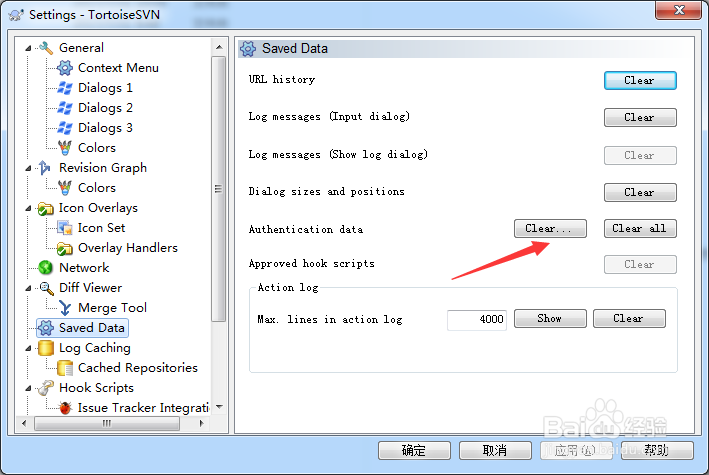Edit Max lines in action log field
709x475 pixels.
pos(477,320)
